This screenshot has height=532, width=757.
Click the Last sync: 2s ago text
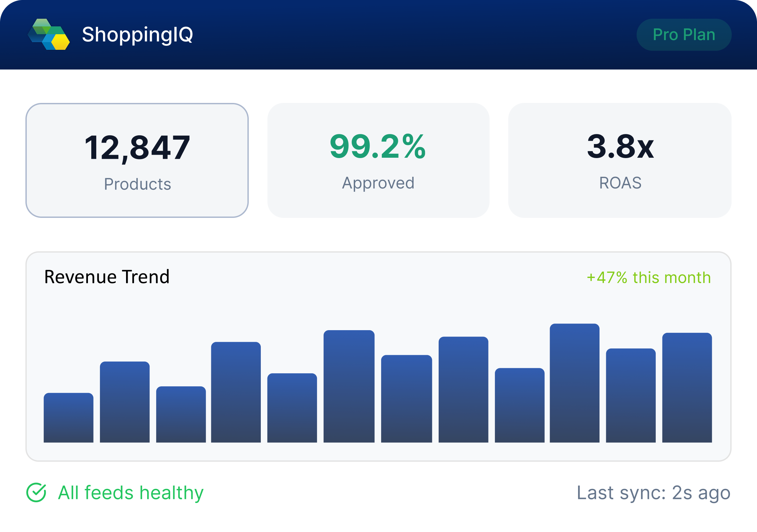pyautogui.click(x=653, y=493)
